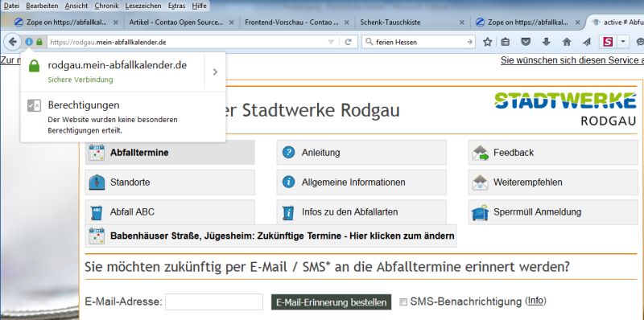Screen dimensions: 644x320
Task: Expand the dropdown next to S extension
Action: 623,42
